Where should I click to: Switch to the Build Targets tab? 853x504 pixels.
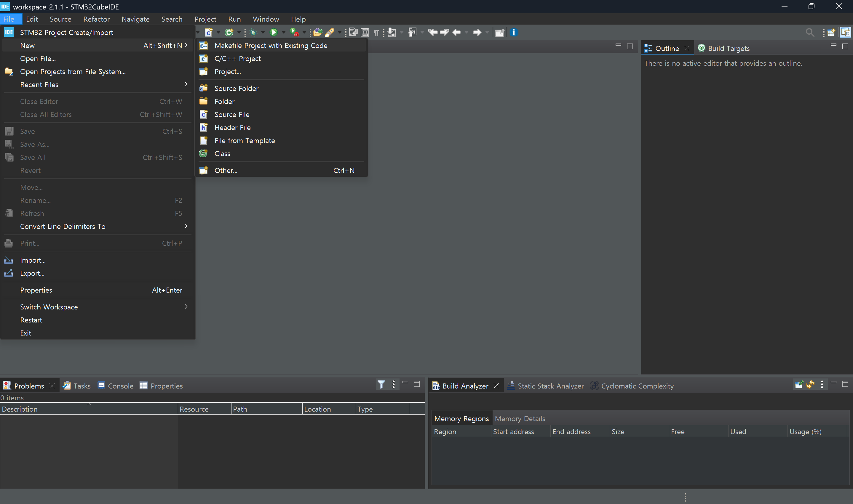point(723,48)
